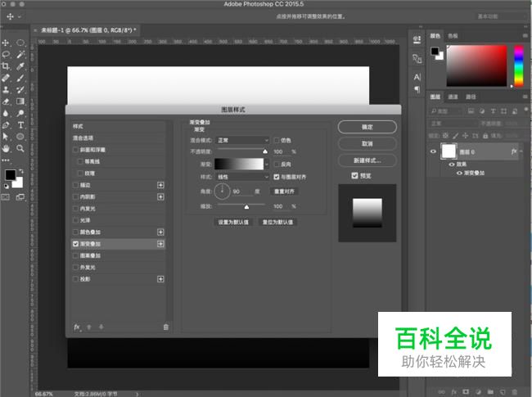This screenshot has height=397, width=532.
Task: Select the Crop tool
Action: point(6,66)
